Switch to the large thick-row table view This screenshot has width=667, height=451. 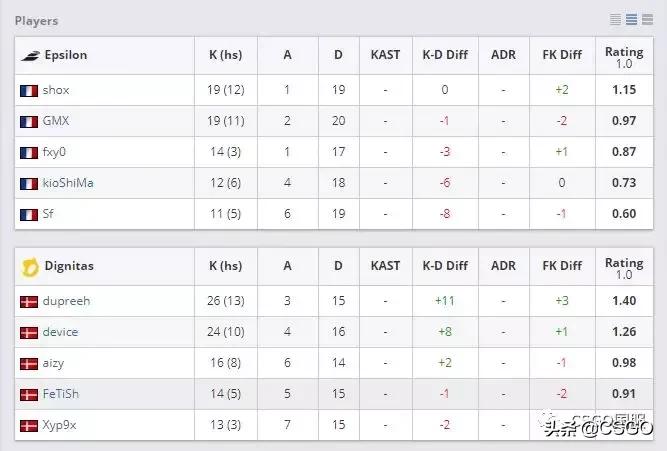click(x=647, y=20)
